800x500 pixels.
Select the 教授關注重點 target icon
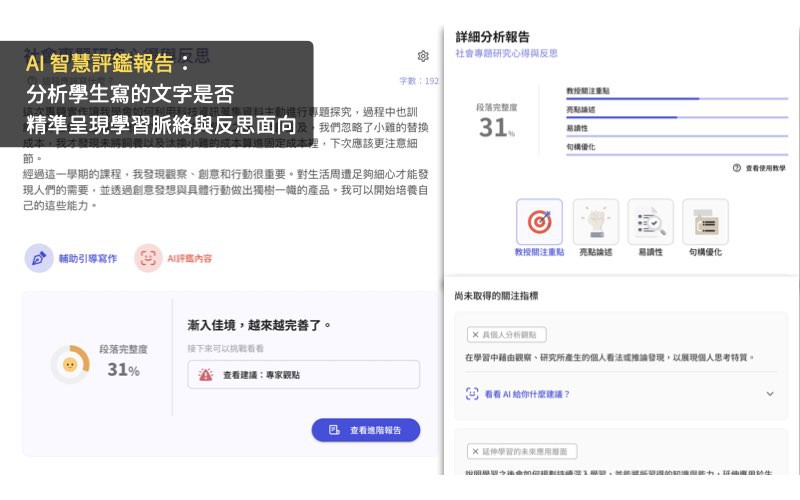[539, 222]
